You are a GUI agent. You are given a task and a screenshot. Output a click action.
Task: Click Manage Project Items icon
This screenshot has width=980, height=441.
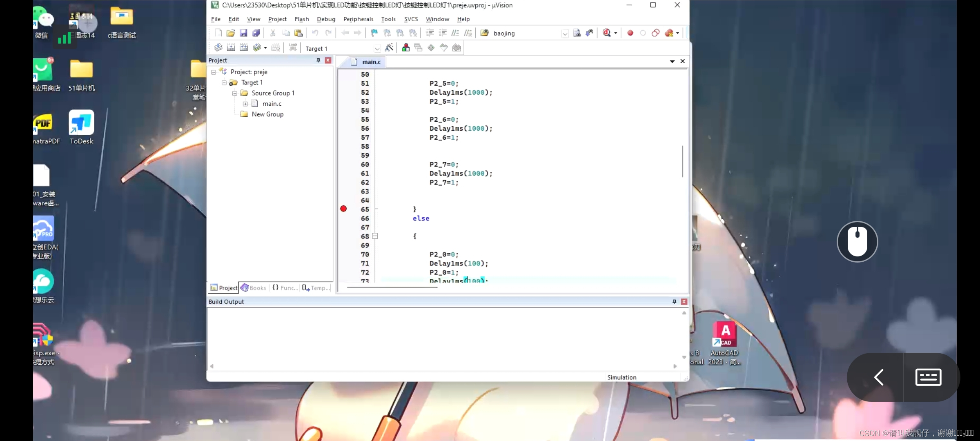[405, 48]
